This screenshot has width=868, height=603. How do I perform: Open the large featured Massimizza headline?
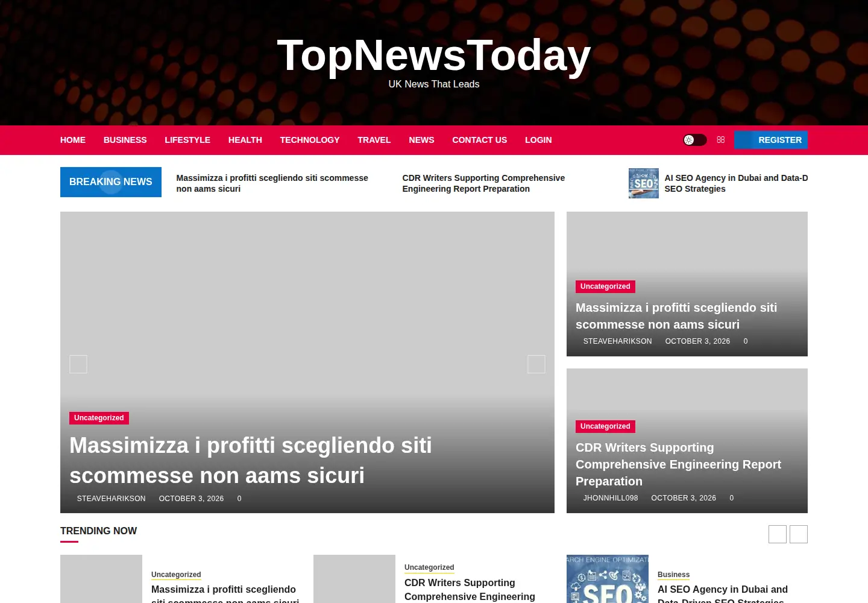[x=251, y=461]
